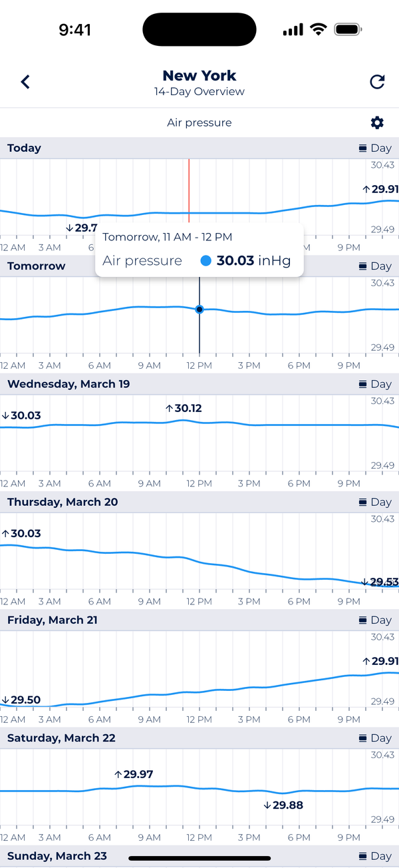
Task: Click the selected data point on Tomorrow's chart
Action: 199,309
